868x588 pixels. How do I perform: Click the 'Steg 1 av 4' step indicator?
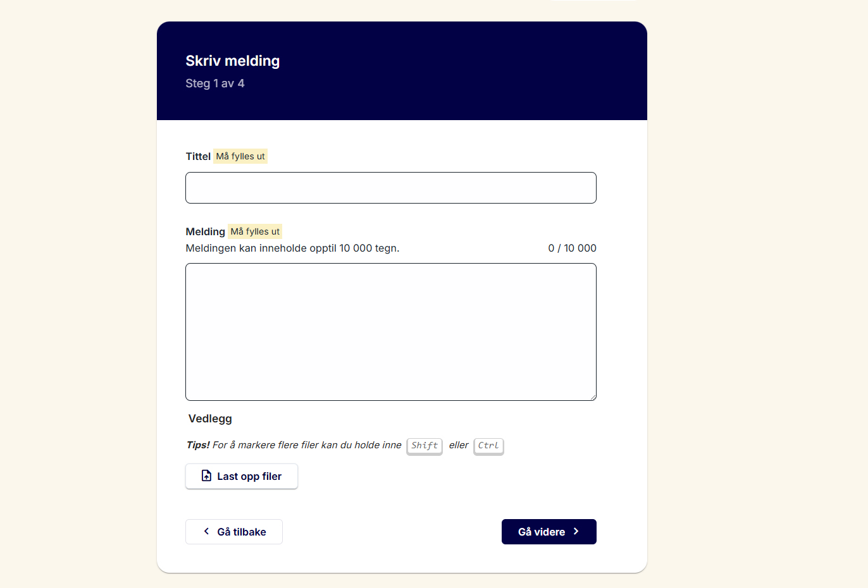coord(215,83)
